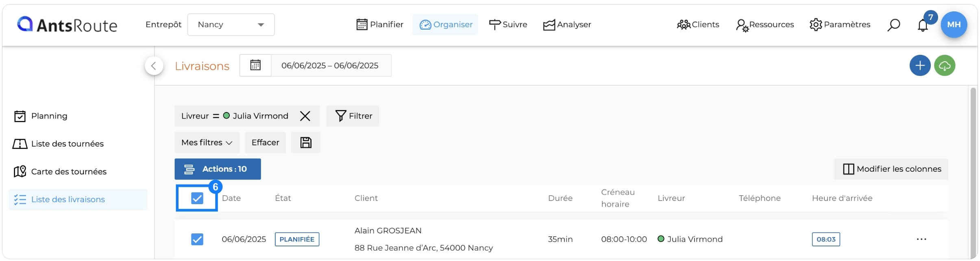980x261 pixels.
Task: Click the Filtrer button
Action: pos(353,116)
